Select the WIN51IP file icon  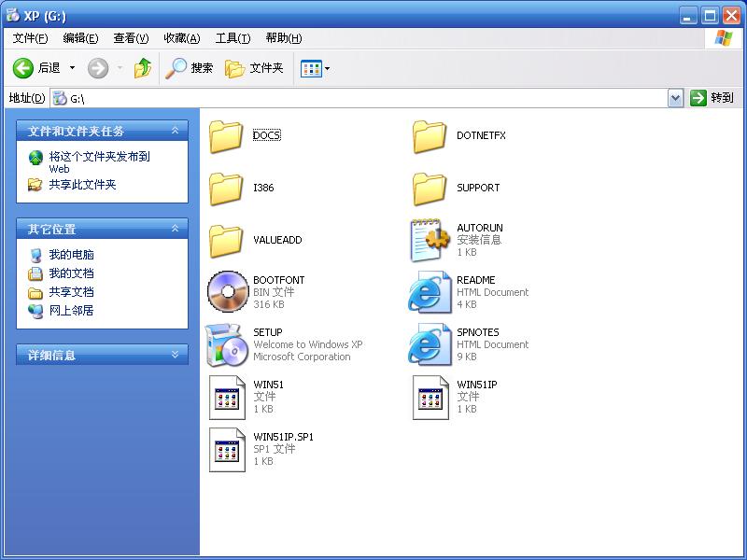430,398
